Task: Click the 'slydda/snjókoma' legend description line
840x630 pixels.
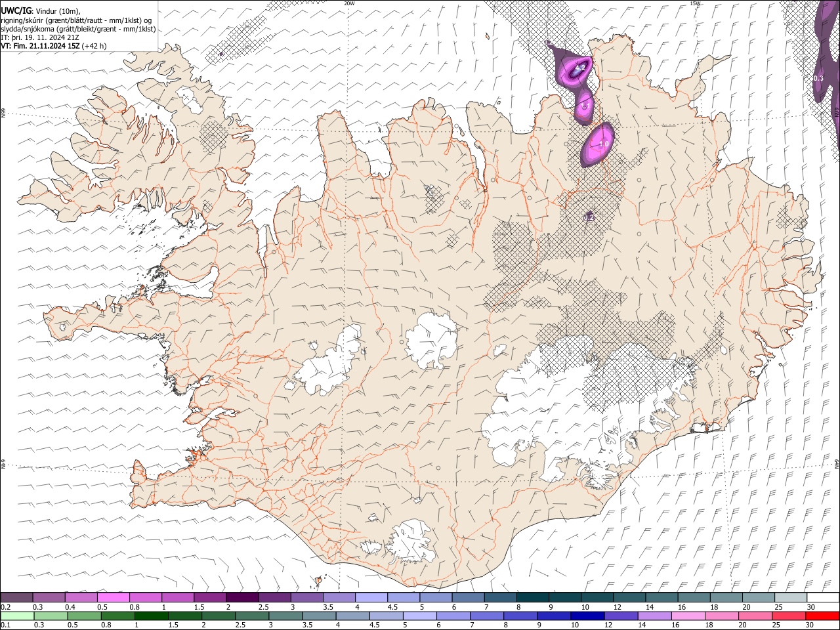Action: (x=78, y=28)
